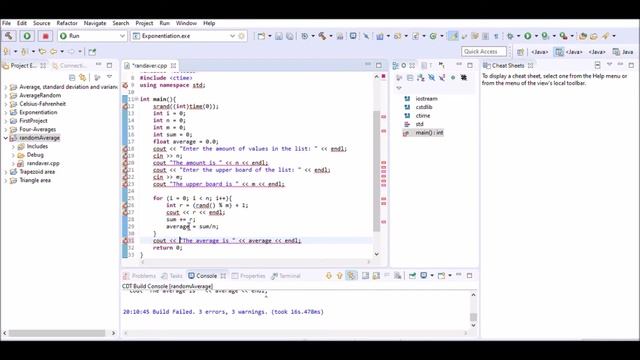
Task: Expand the Debug folder
Action: (x=13, y=155)
